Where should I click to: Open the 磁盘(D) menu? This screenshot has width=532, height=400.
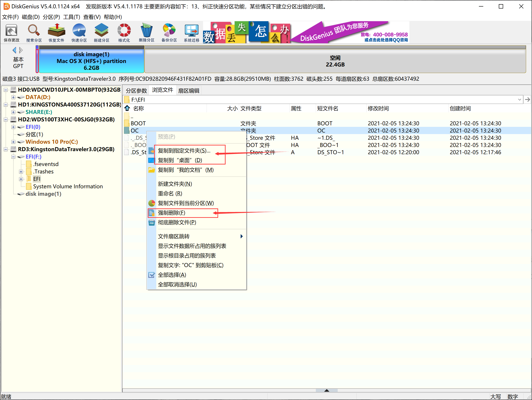(x=31, y=17)
